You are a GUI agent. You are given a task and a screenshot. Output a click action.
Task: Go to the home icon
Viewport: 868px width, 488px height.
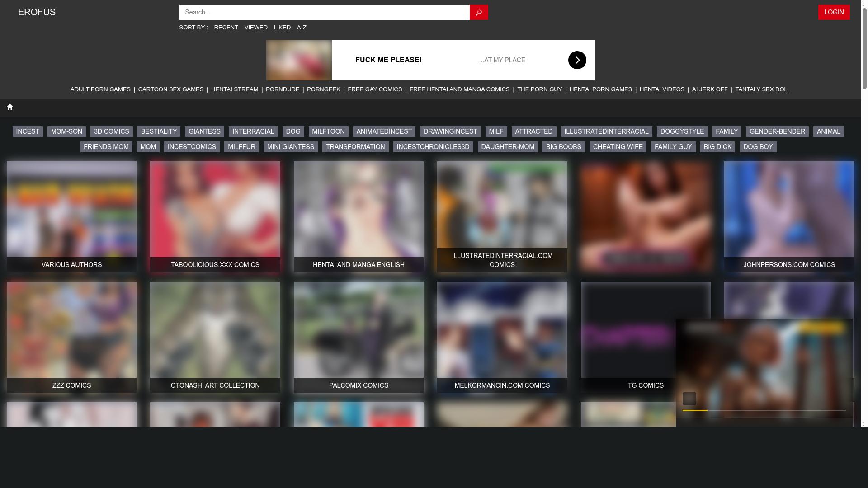click(9, 107)
